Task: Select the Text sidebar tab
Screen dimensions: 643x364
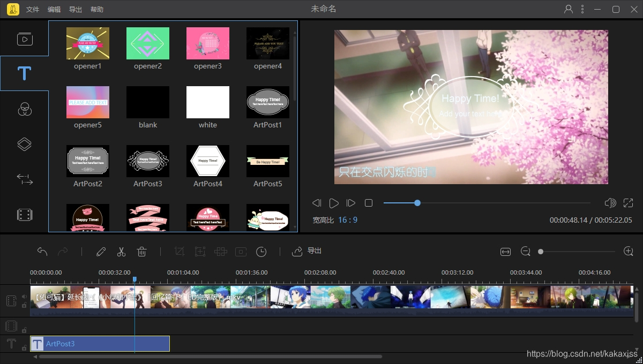Action: pyautogui.click(x=24, y=73)
